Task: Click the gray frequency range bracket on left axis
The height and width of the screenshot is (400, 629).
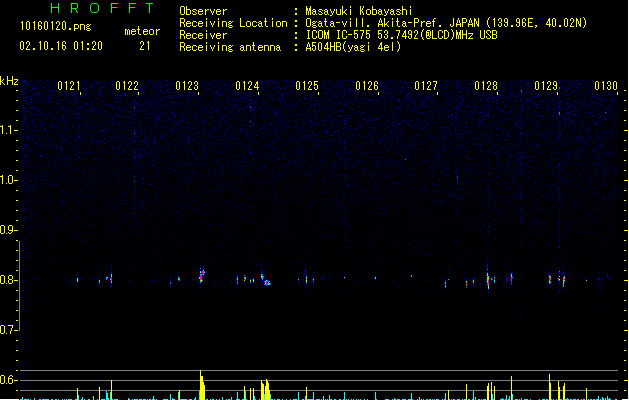Action: [19, 286]
